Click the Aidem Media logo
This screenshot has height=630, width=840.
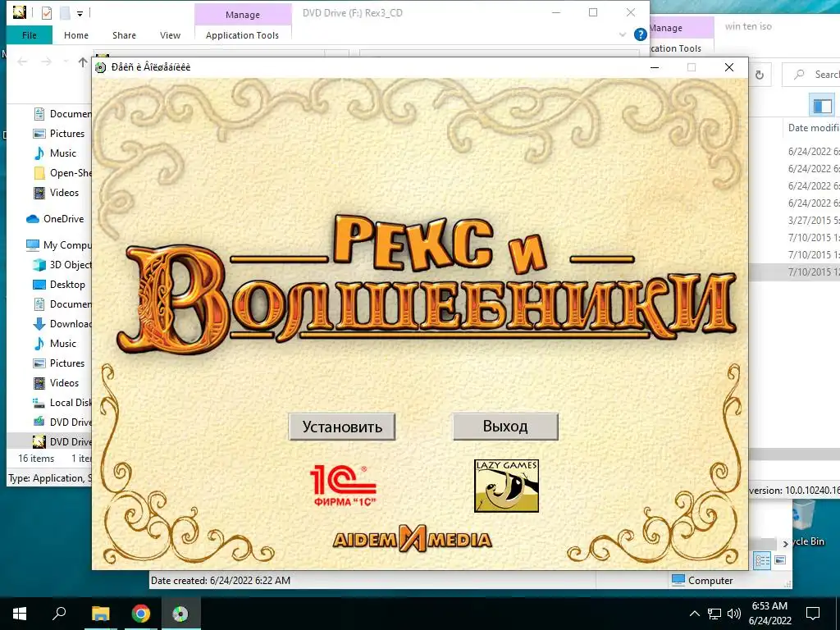[412, 538]
